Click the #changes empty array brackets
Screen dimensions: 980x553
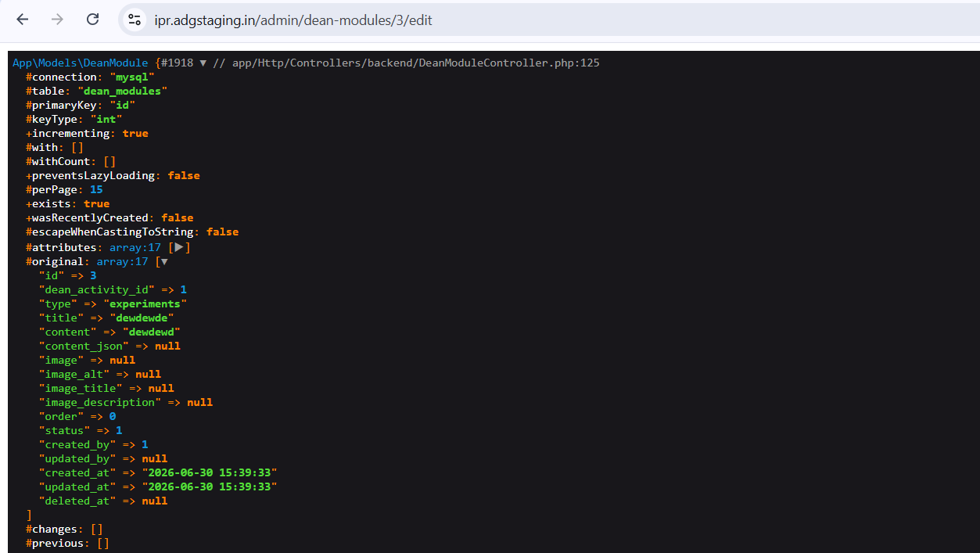coord(97,529)
